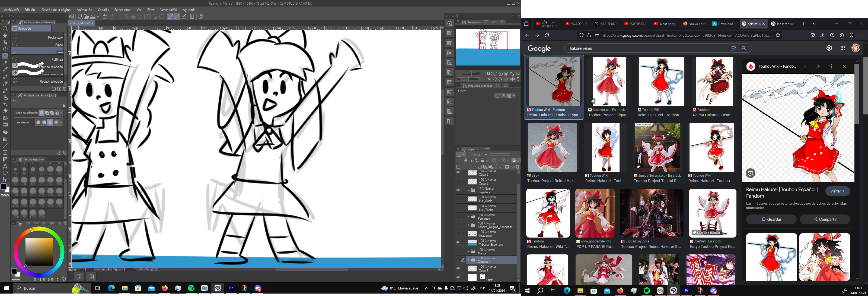Select the Eraser tool
868x296 pixels.
coord(5,111)
